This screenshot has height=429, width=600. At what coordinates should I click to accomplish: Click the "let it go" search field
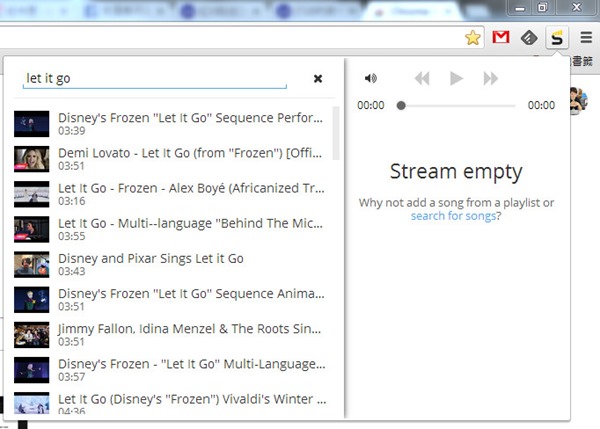click(x=155, y=79)
